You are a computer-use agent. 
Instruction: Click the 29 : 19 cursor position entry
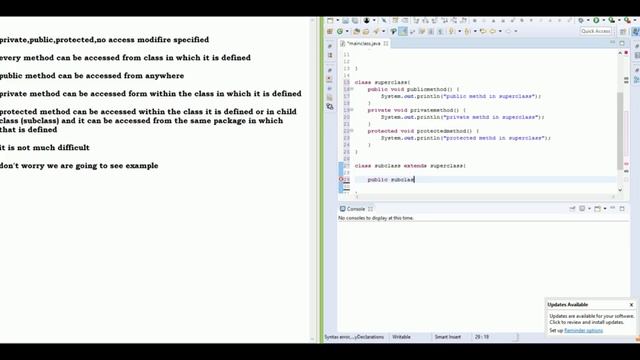[482, 337]
